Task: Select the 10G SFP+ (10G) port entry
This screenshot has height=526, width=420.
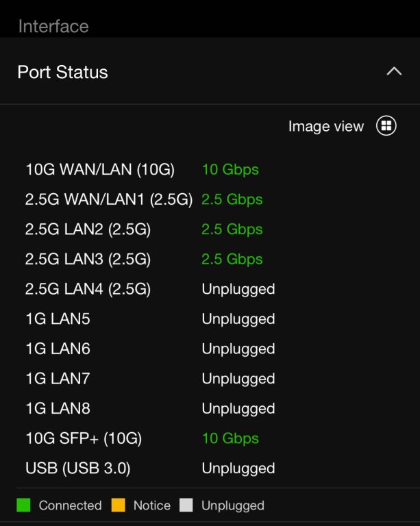Action: click(84, 438)
